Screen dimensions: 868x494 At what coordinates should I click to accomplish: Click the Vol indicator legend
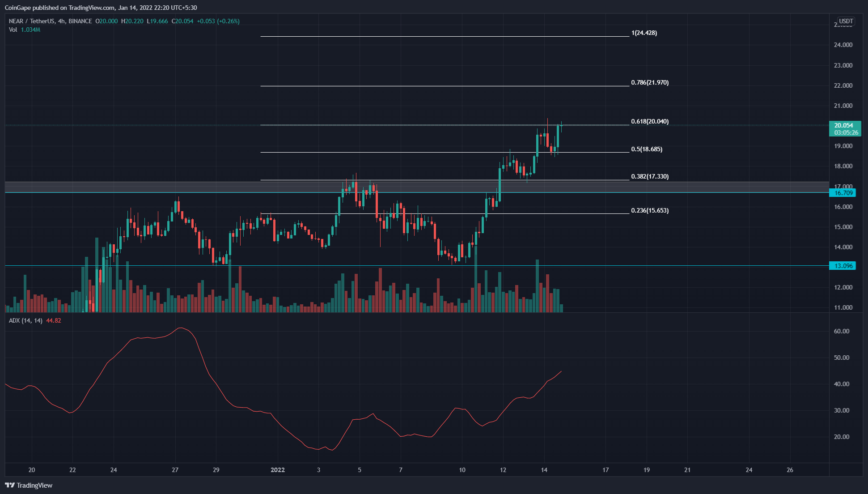pos(13,30)
